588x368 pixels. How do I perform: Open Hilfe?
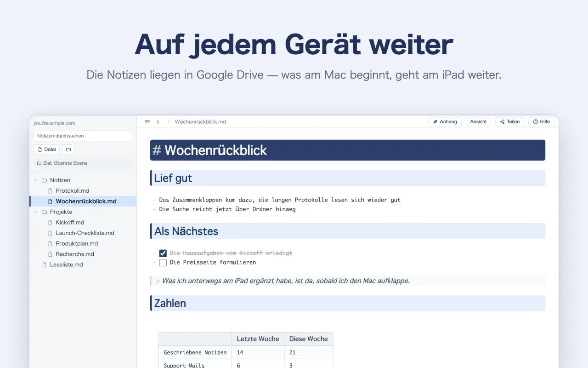(542, 122)
